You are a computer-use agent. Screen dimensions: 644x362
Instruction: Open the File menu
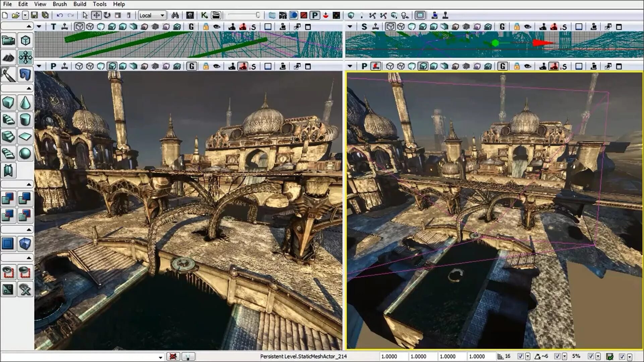7,4
